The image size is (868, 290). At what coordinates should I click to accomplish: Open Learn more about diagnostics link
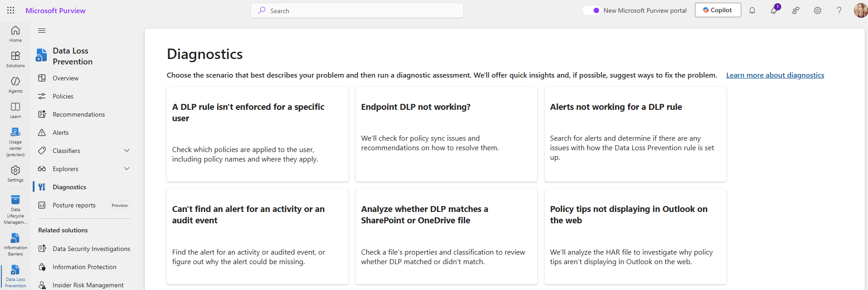(x=775, y=75)
